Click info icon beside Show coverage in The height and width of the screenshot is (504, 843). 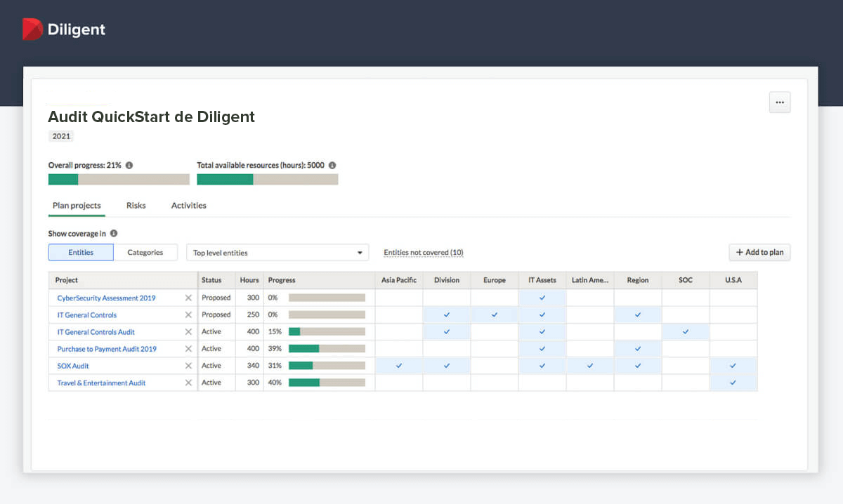point(114,233)
